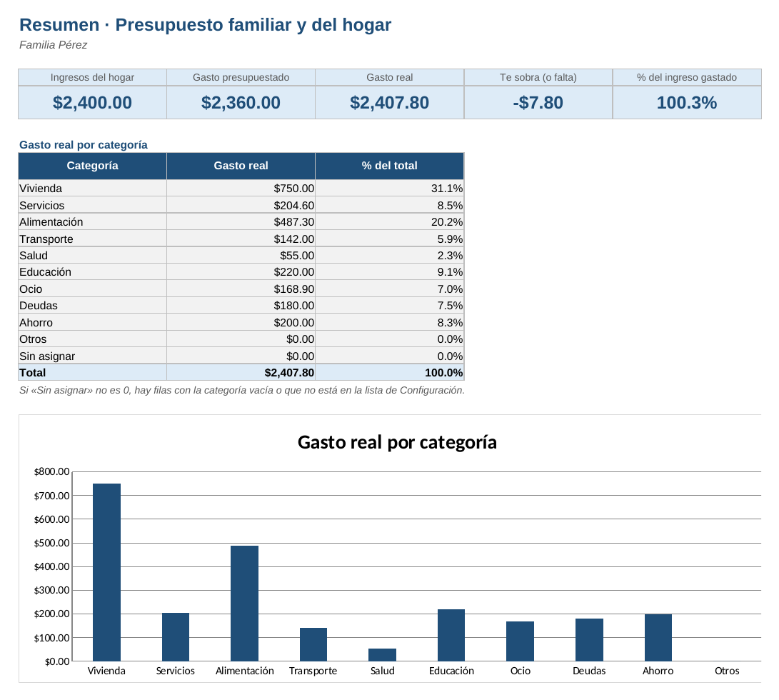Click the % del total column header
Image resolution: width=779 pixels, height=700 pixels.
pos(390,166)
